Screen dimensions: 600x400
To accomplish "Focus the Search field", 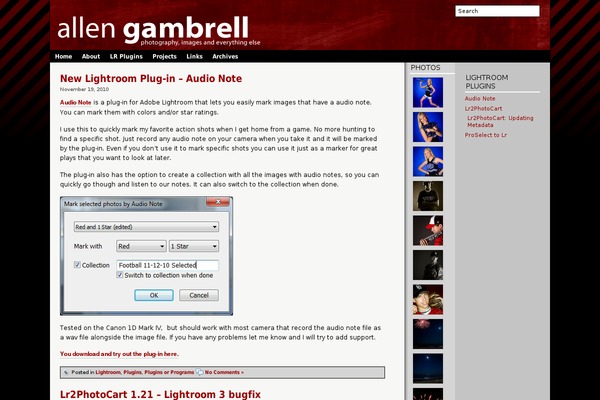I will 497,11.
